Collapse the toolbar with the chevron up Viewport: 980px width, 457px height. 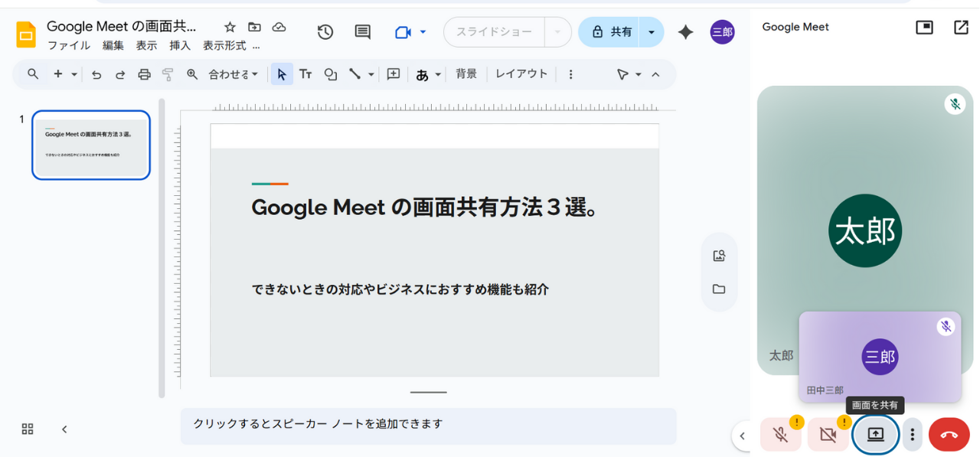click(655, 74)
